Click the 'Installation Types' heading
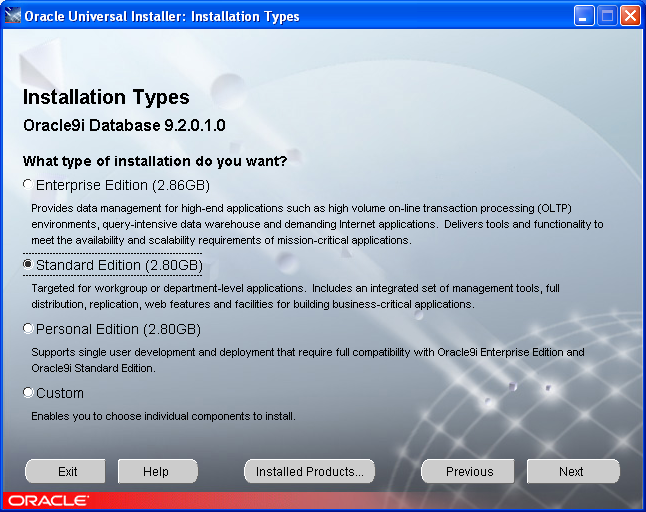 pyautogui.click(x=106, y=97)
